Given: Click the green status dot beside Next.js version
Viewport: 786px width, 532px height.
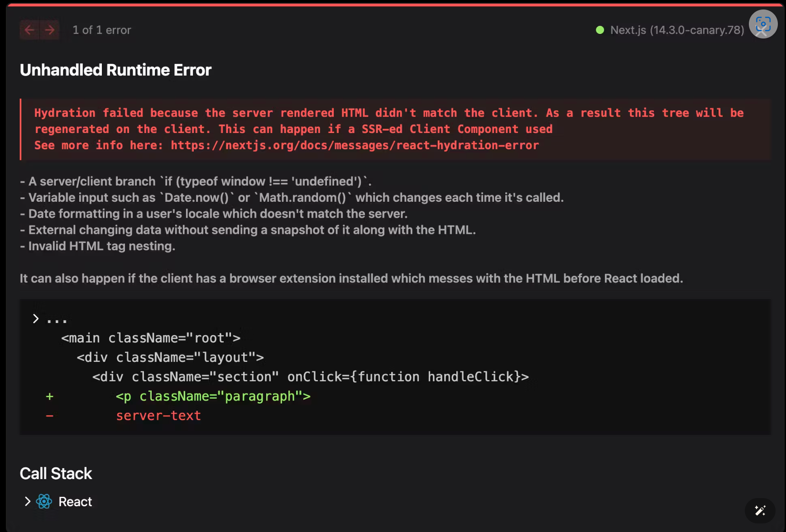Looking at the screenshot, I should coord(600,30).
